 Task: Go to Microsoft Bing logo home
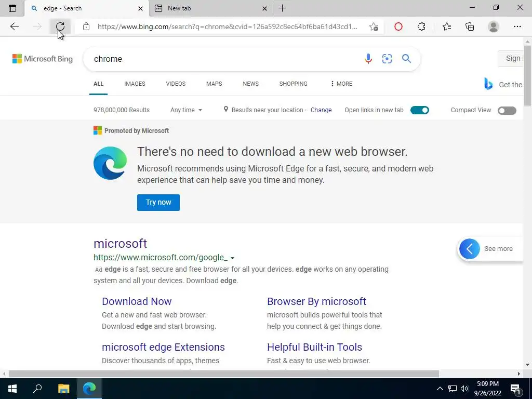click(x=43, y=59)
